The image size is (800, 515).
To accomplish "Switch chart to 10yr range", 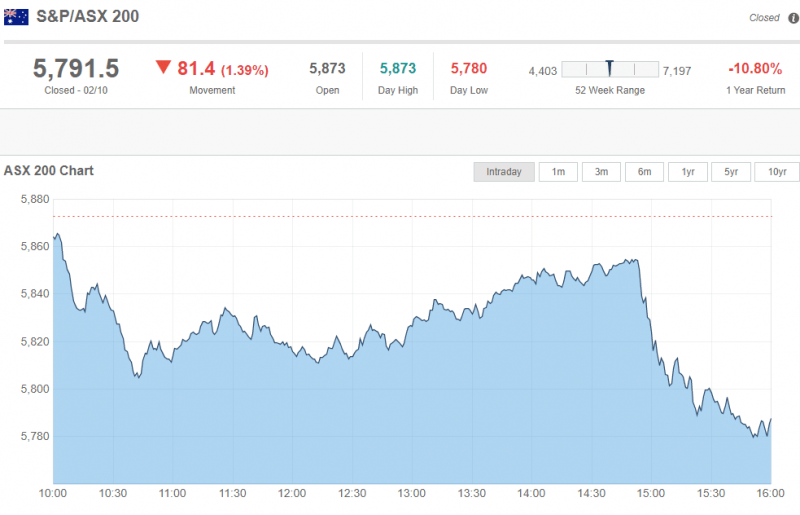I will tap(777, 172).
